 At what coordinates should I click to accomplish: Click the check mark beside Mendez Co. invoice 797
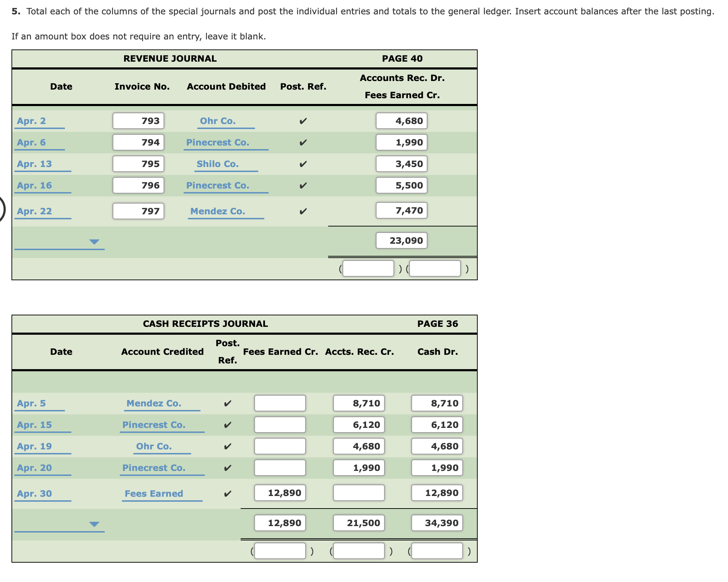[303, 211]
